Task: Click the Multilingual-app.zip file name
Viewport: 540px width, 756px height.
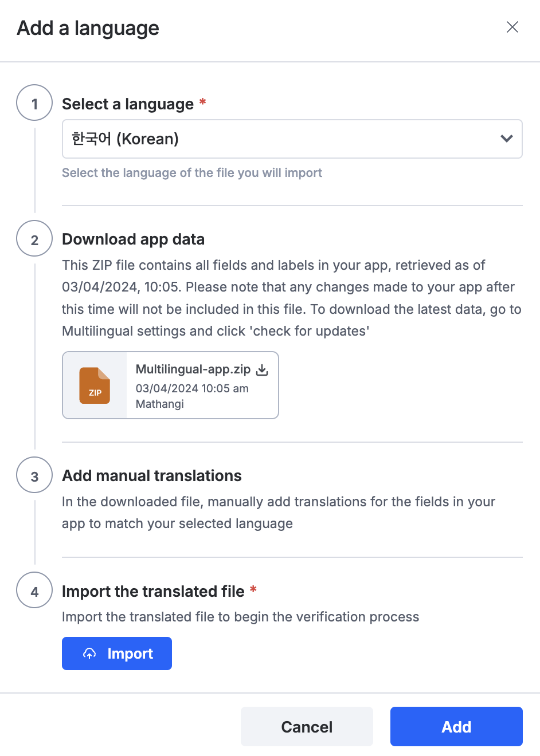Action: [x=193, y=369]
